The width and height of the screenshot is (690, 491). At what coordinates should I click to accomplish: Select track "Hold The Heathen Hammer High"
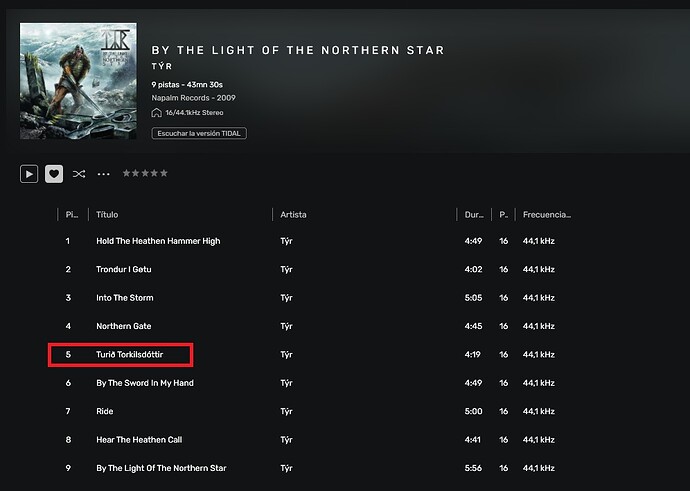click(x=158, y=241)
